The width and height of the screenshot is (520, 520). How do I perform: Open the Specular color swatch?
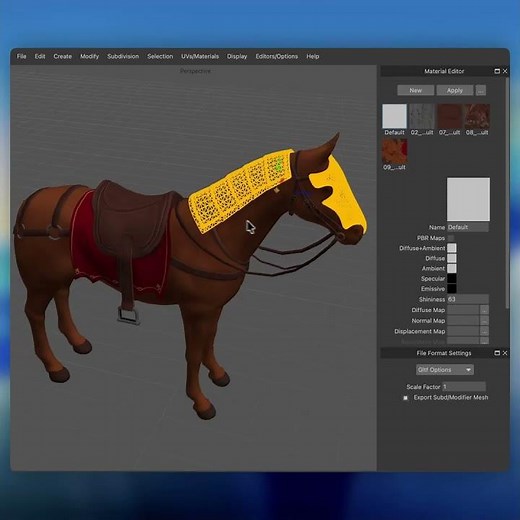452,278
